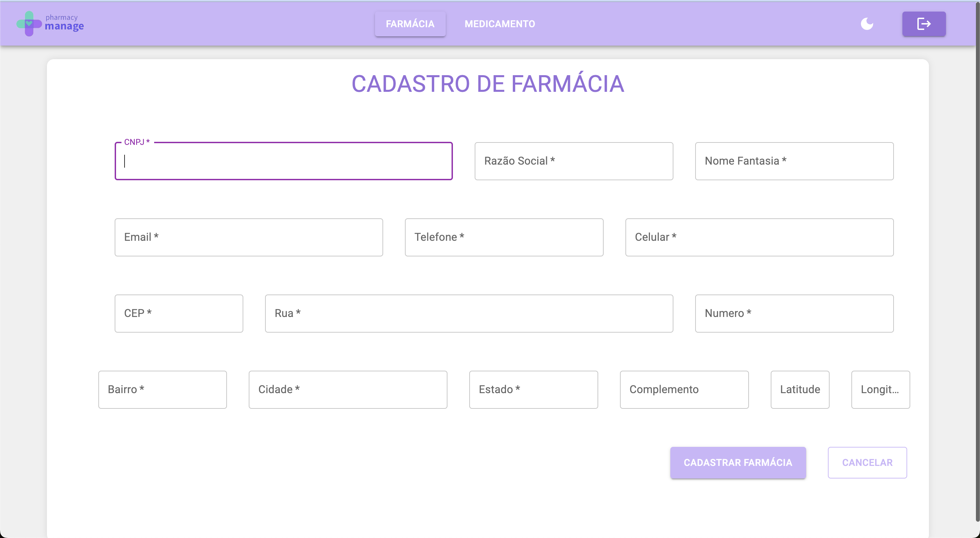Viewport: 980px width, 538px height.
Task: Click the Bairro input
Action: tap(162, 389)
